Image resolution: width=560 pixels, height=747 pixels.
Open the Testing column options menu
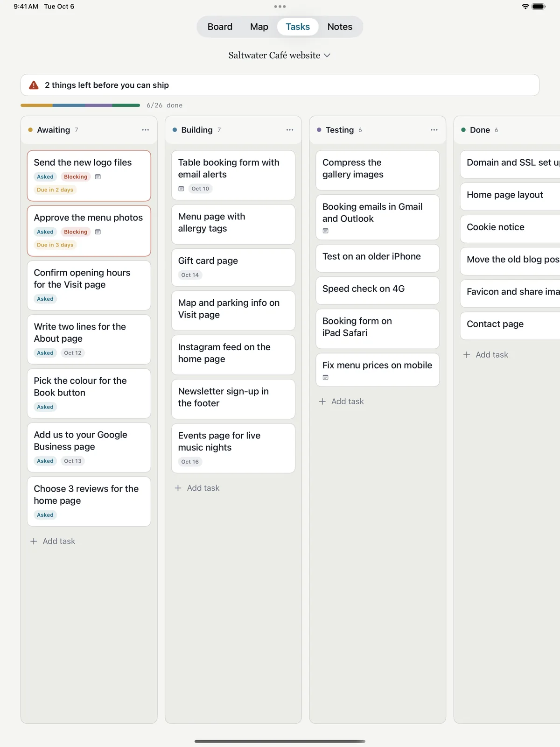pos(434,130)
